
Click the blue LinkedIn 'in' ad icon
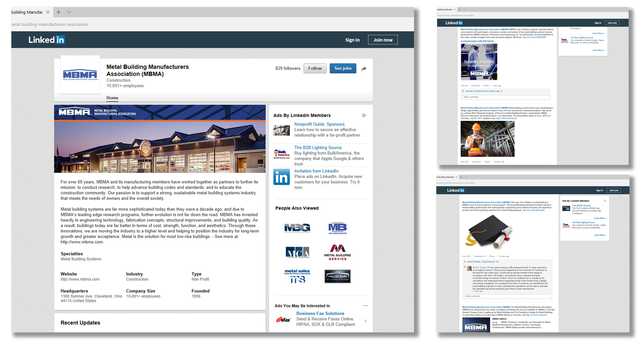click(x=282, y=177)
